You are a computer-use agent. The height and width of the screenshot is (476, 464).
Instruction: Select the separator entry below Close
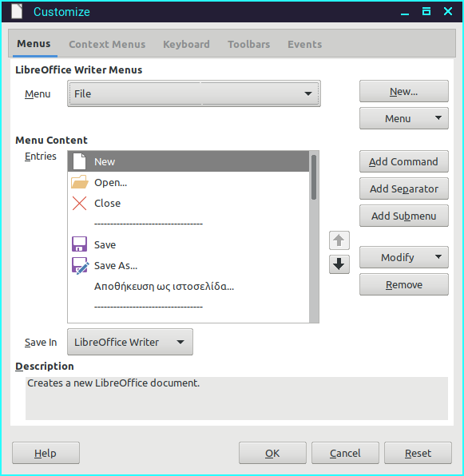point(188,224)
